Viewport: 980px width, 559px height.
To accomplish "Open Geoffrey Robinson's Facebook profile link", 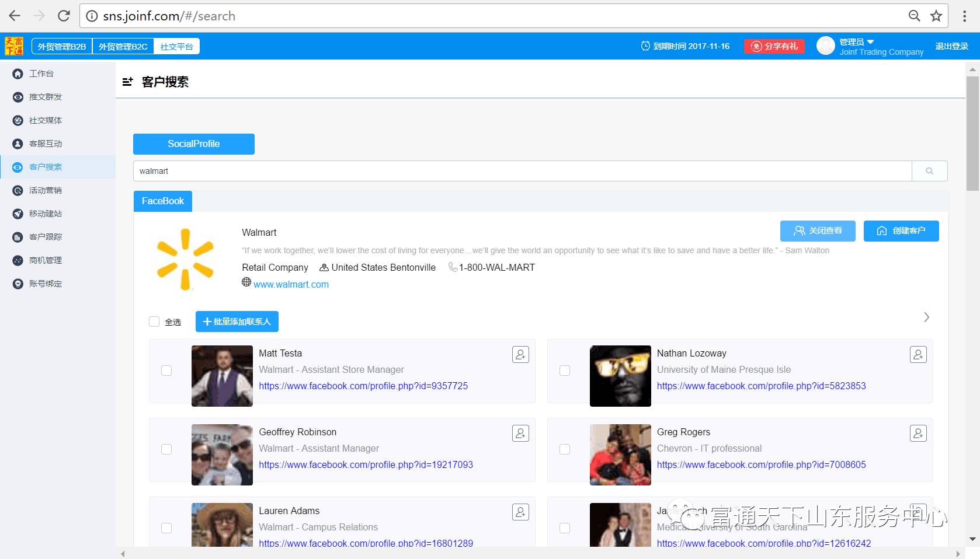I will (x=366, y=464).
